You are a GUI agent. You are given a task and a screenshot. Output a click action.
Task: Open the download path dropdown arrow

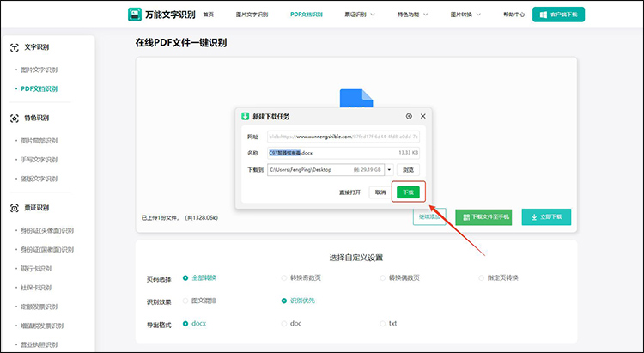pyautogui.click(x=389, y=170)
